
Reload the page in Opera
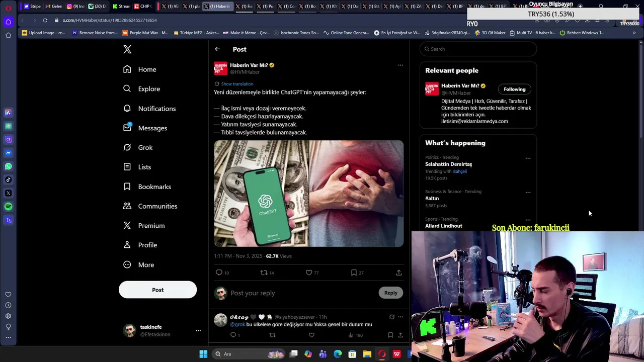45,20
